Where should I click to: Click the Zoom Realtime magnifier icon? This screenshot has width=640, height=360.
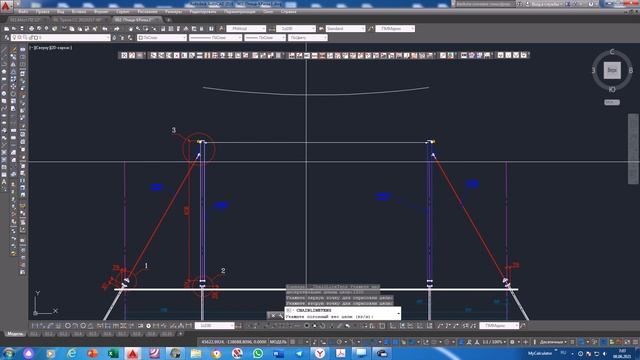pyautogui.click(x=138, y=29)
